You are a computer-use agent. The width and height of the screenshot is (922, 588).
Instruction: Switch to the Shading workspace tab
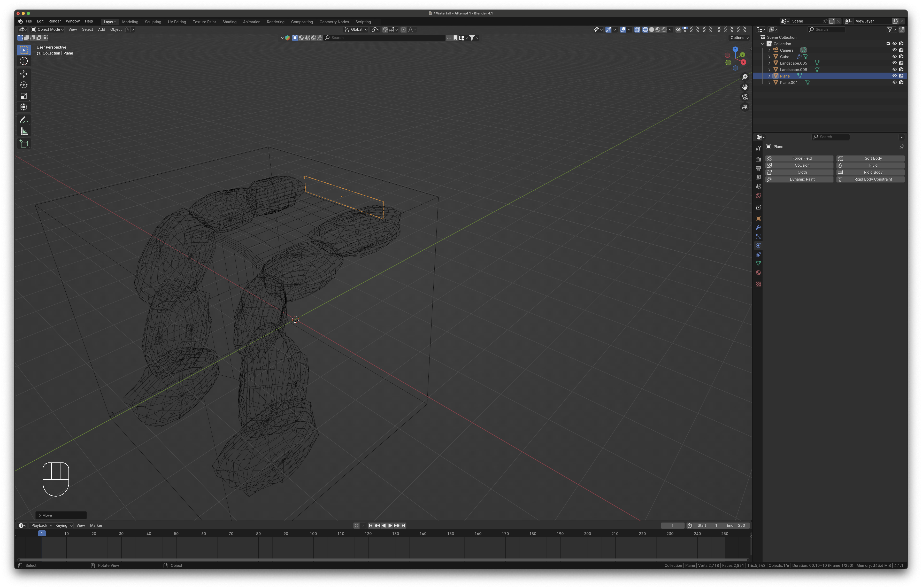[x=229, y=22]
